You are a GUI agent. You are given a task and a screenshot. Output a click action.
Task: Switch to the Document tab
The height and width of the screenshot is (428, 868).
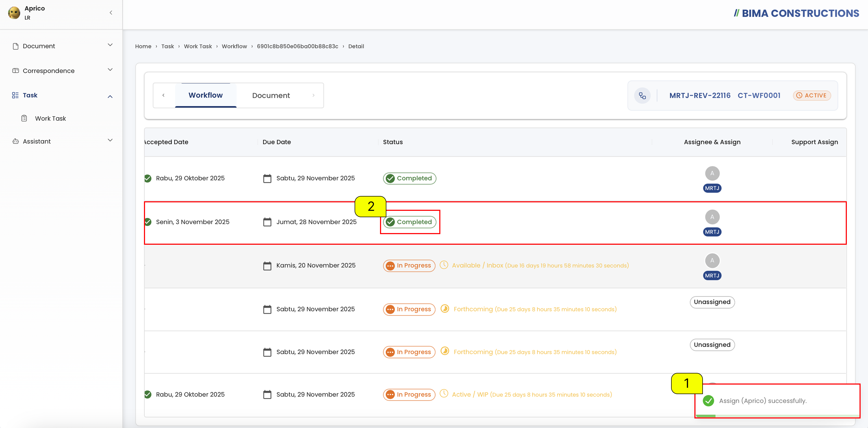click(271, 95)
